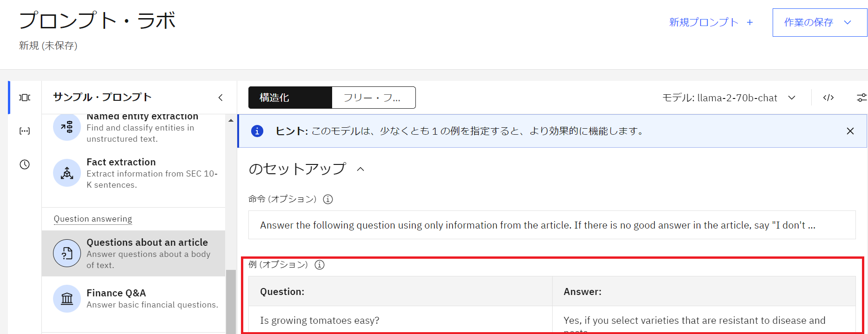Viewport: 868px width, 334px height.
Task: Switch to 構造化 mode
Action: coord(290,98)
